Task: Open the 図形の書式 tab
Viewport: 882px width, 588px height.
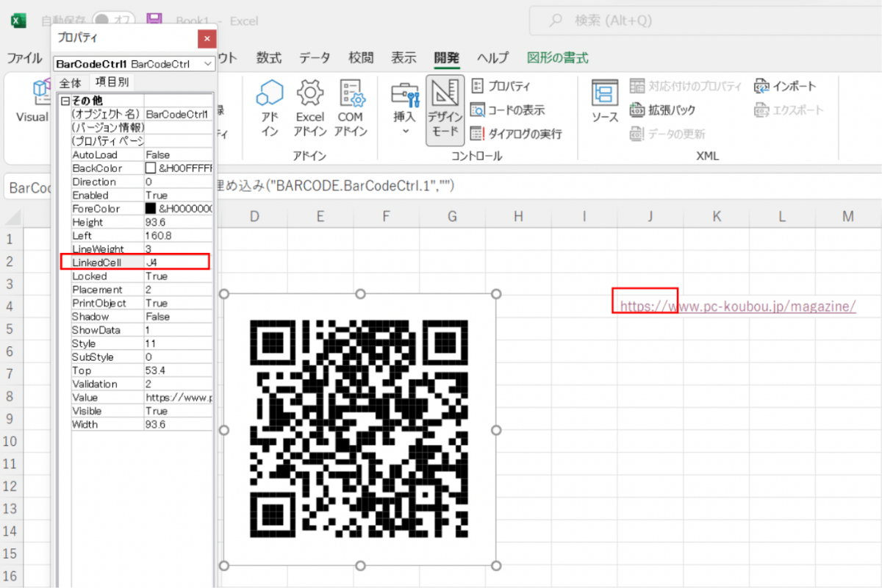Action: coord(558,58)
